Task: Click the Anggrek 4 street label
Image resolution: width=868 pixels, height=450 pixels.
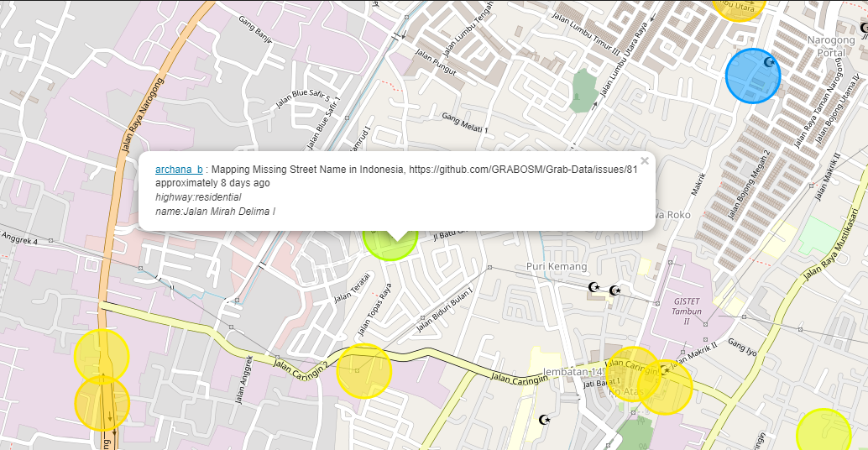Action: [19, 238]
